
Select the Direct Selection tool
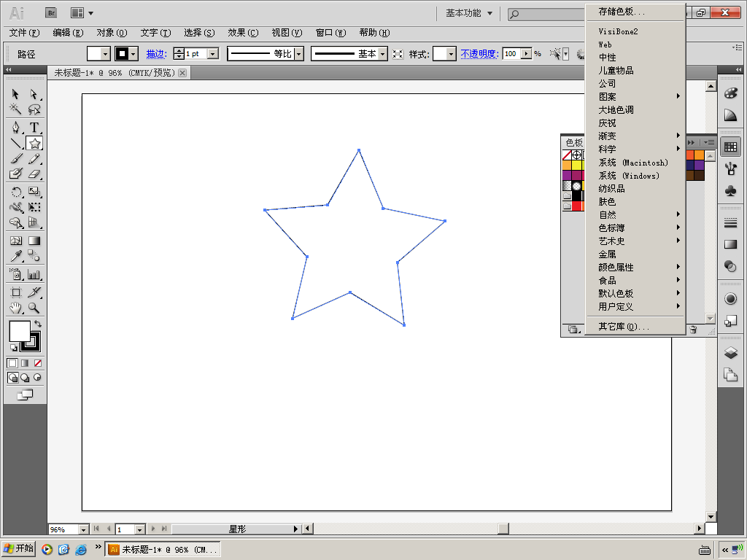tap(34, 94)
